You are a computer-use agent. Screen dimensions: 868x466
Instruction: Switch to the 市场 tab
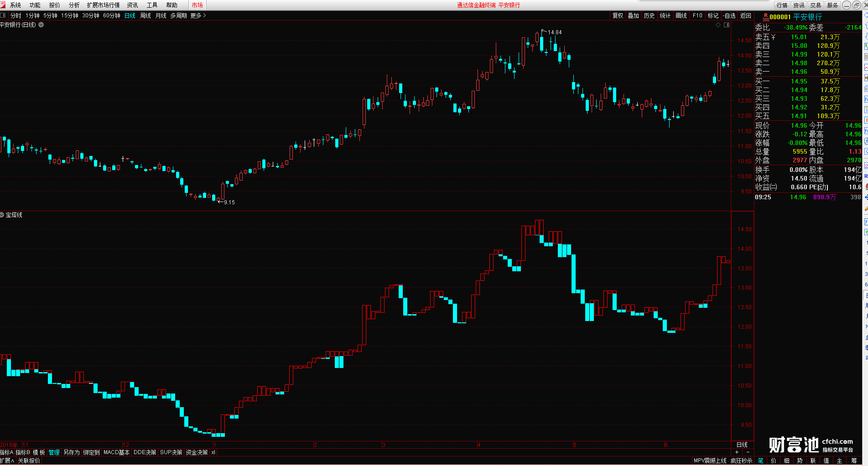(x=197, y=5)
